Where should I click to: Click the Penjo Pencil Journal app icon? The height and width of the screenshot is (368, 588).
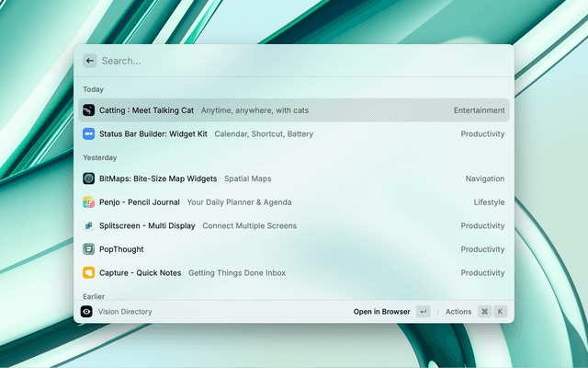click(x=88, y=202)
